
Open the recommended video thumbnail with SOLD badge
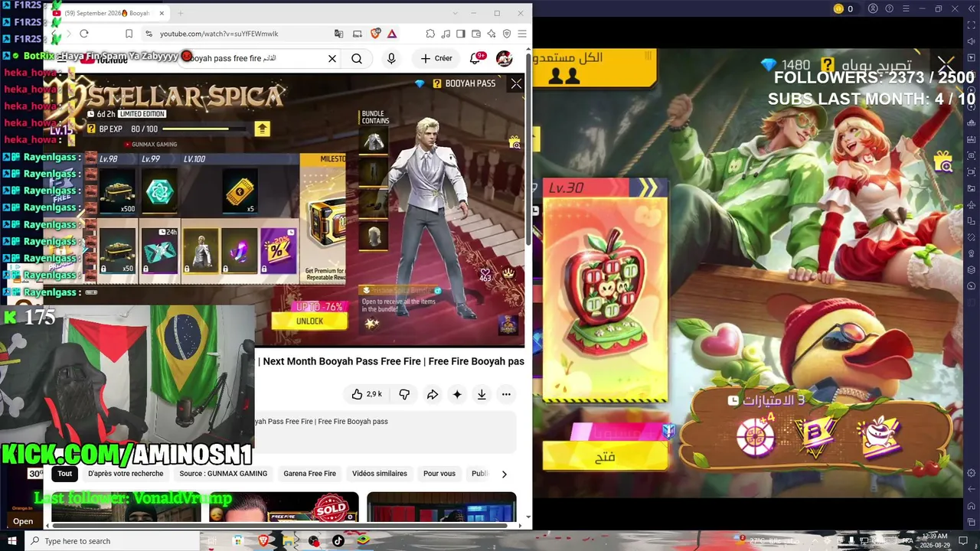[284, 507]
